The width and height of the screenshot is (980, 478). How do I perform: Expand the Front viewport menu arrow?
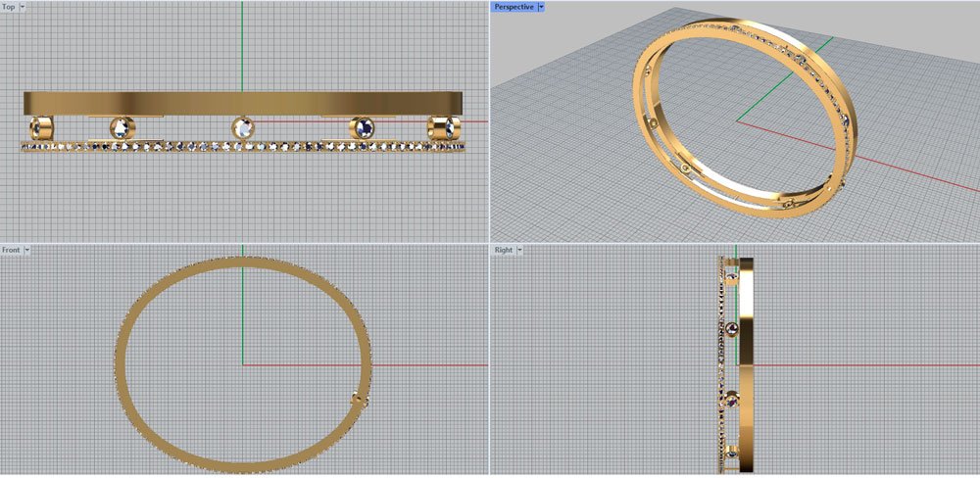[27, 251]
